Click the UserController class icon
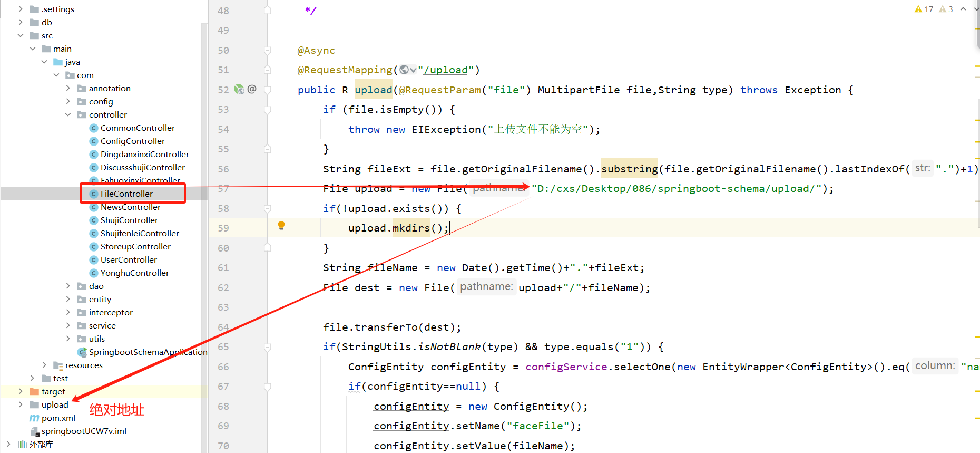The height and width of the screenshot is (453, 980). coord(94,259)
